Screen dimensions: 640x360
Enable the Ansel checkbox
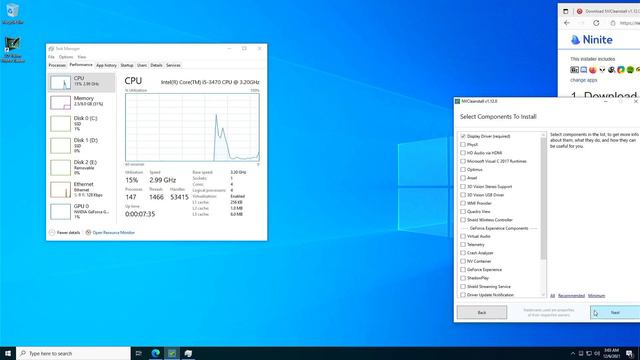point(463,178)
